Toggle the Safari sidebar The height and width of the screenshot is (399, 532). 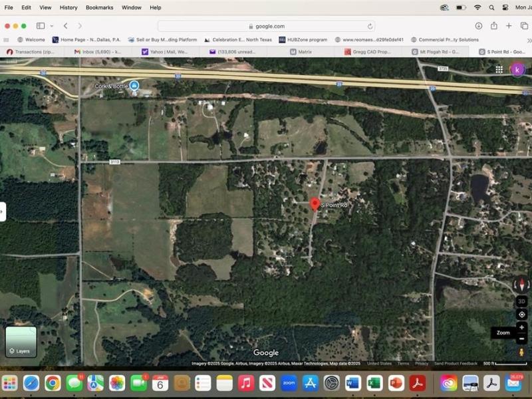pyautogui.click(x=41, y=26)
